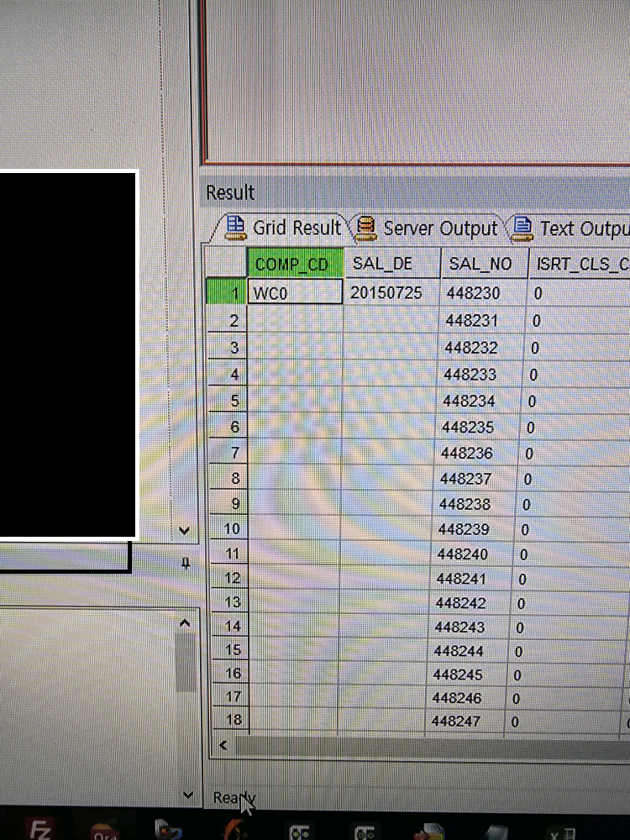Select row header number 1

coord(227,292)
